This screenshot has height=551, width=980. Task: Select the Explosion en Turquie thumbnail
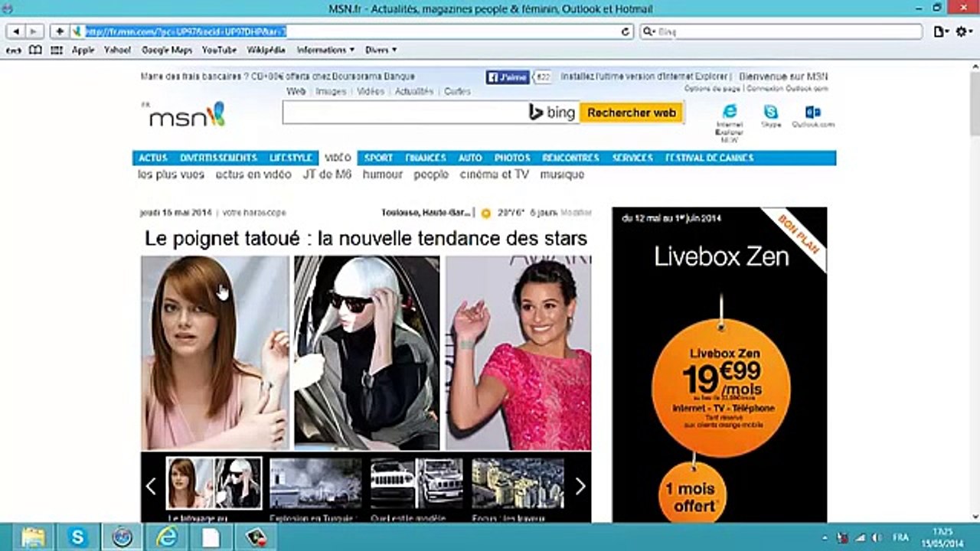(x=315, y=484)
